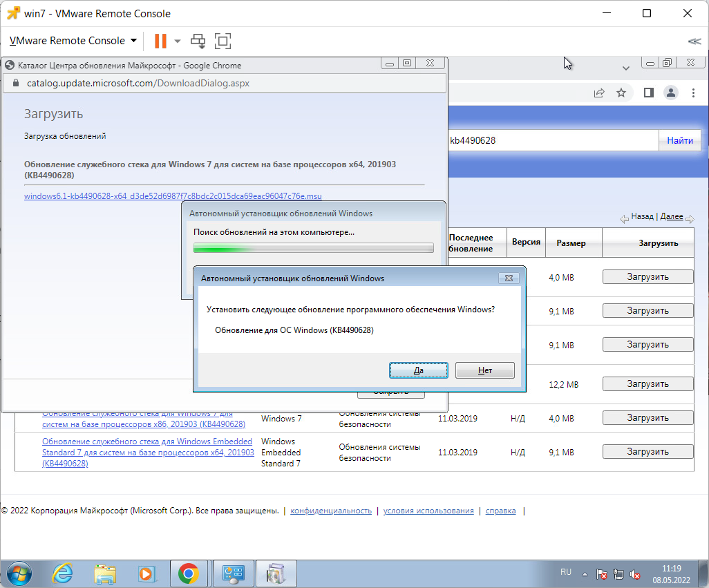
Task: Open the pause power options dropdown arrow
Action: point(177,41)
